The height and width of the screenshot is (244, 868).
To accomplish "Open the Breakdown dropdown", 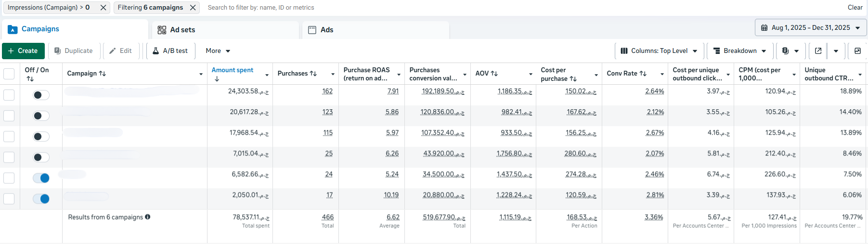I will [740, 51].
